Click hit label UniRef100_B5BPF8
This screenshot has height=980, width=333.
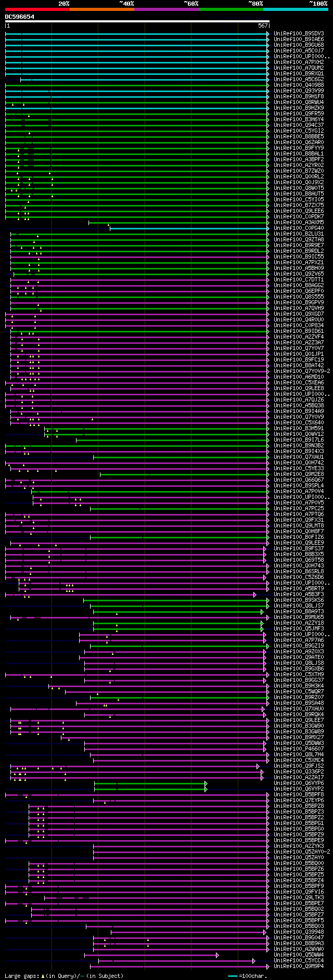(299, 795)
